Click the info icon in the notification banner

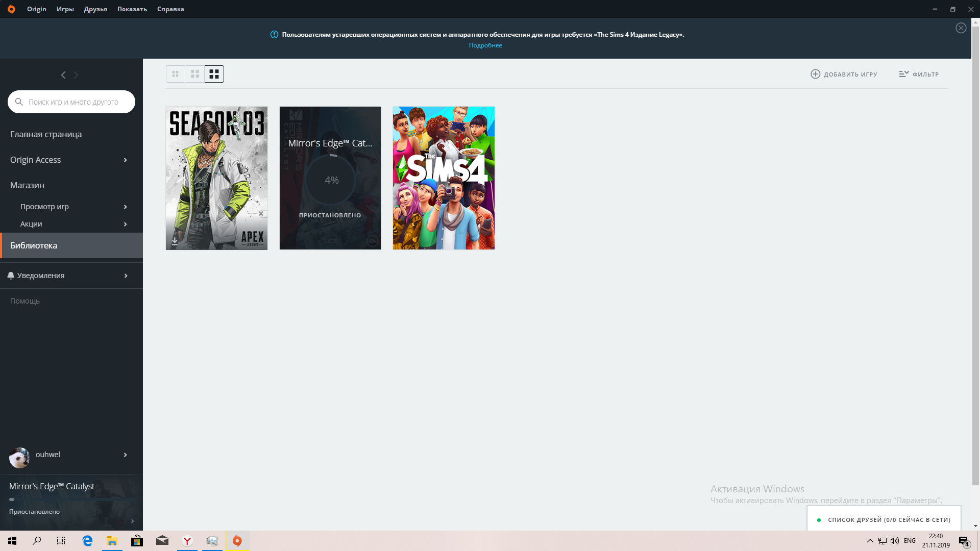[274, 35]
